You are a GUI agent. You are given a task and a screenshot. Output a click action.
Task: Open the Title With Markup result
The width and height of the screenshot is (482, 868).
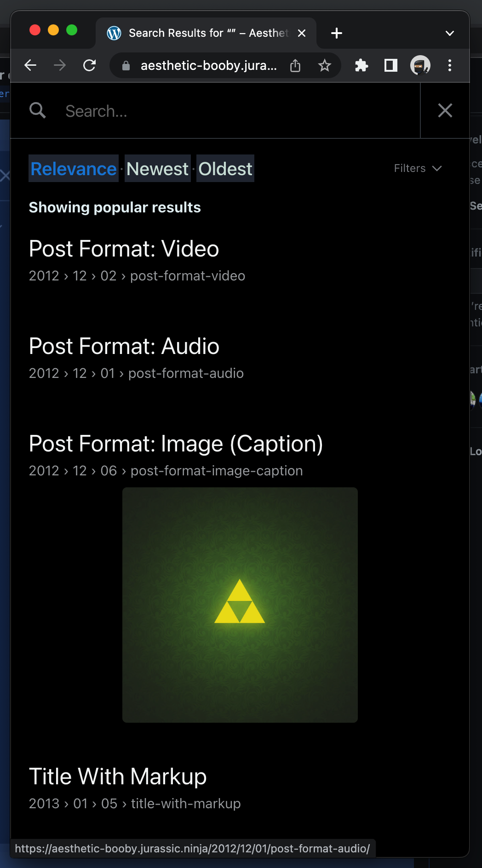118,777
